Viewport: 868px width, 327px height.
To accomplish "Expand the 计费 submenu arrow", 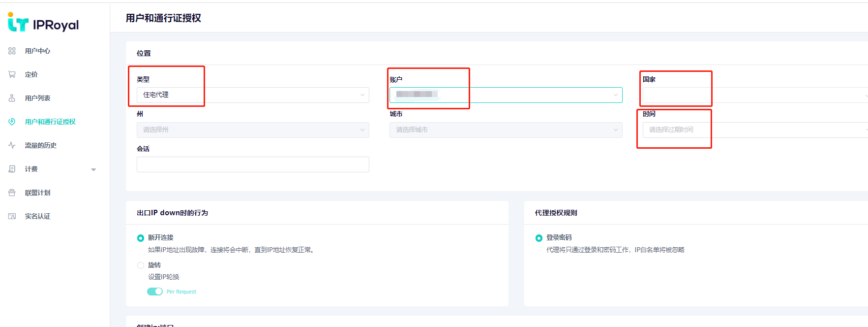I will click(x=93, y=169).
